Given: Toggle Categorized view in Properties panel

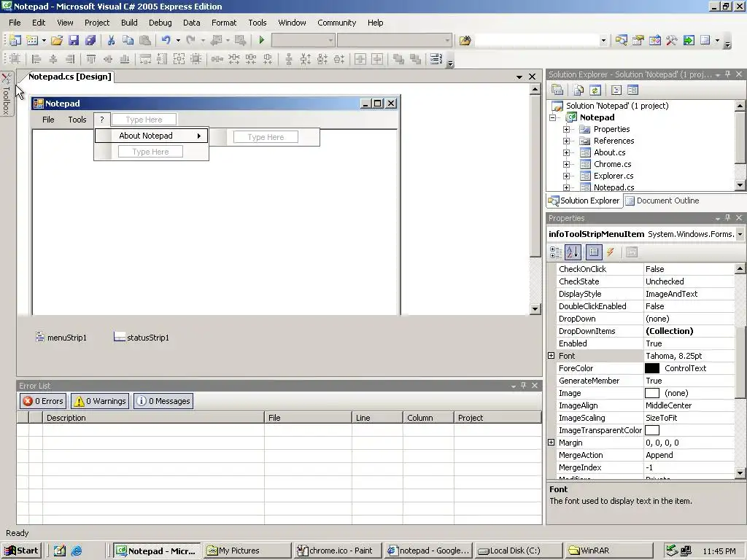Looking at the screenshot, I should point(555,252).
